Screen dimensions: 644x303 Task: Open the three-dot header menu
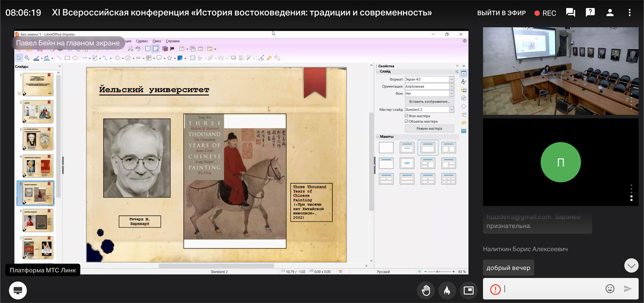[x=630, y=12]
